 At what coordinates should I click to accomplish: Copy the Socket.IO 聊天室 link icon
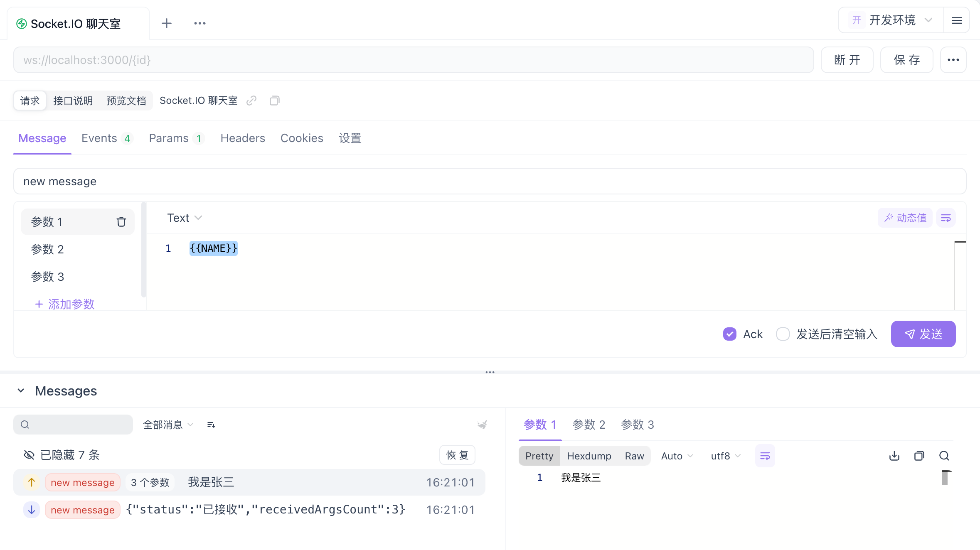tap(251, 101)
